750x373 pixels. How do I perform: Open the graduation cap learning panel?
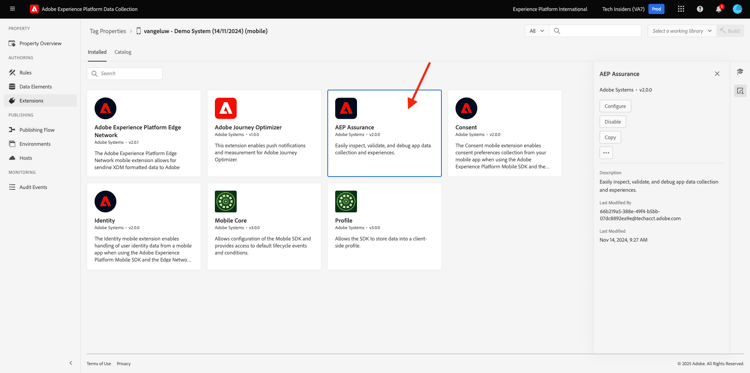click(740, 72)
